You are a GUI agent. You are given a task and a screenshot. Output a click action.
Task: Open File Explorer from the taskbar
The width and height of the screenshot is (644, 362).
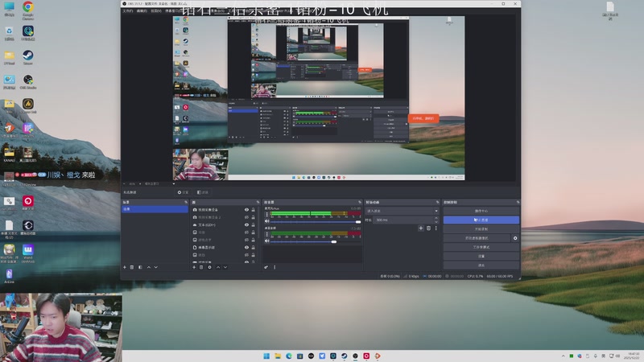278,356
